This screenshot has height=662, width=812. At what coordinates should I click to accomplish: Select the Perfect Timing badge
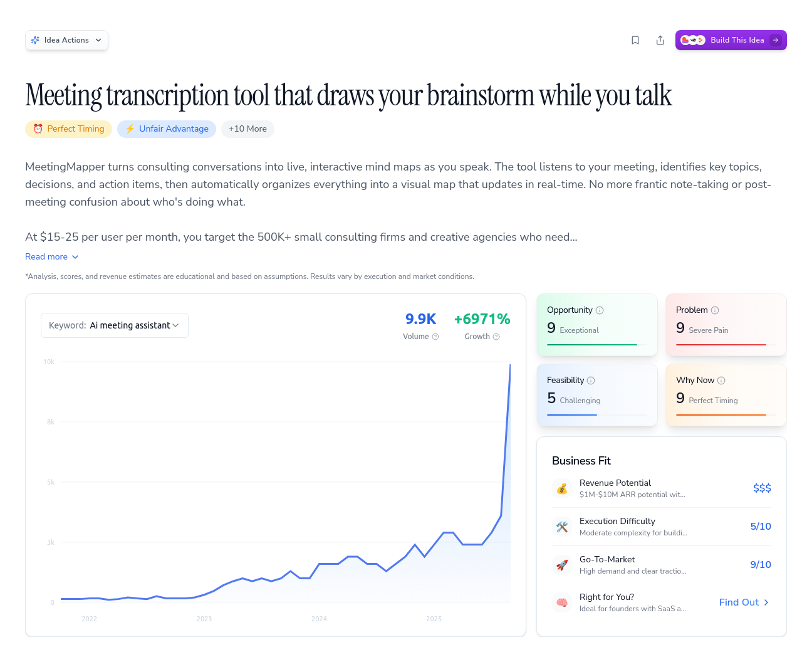(68, 129)
